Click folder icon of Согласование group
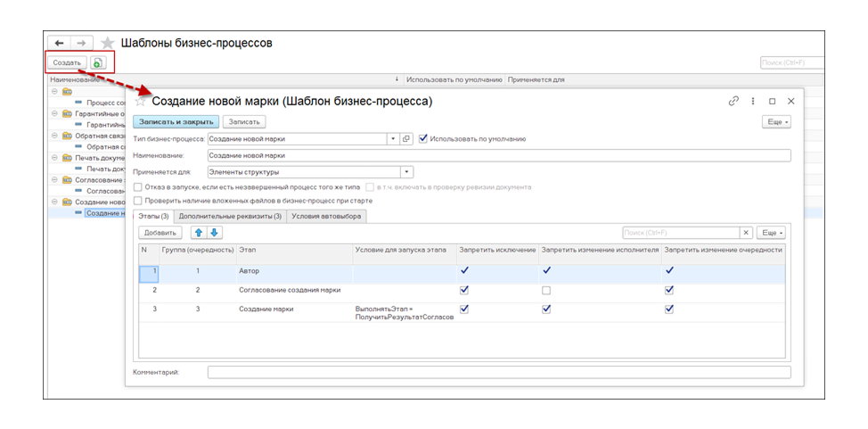Image resolution: width=868 pixels, height=429 pixels. [x=67, y=179]
